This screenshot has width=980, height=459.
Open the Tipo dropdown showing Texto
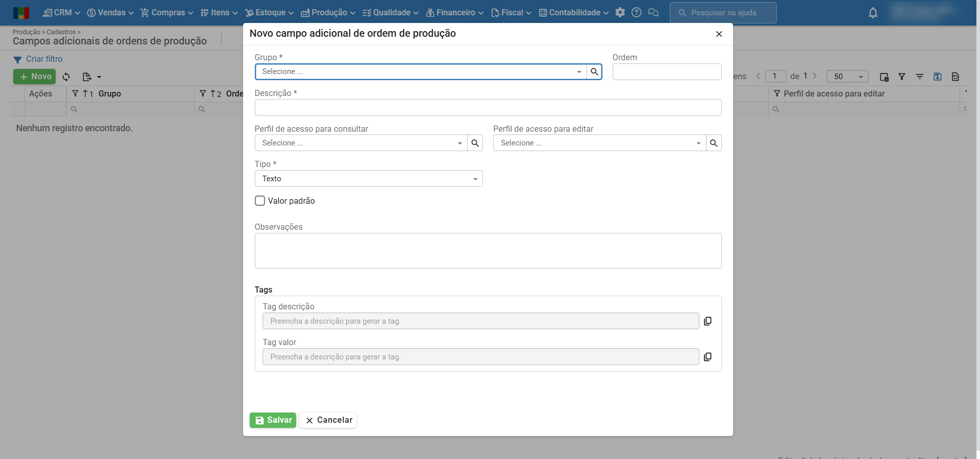(368, 179)
